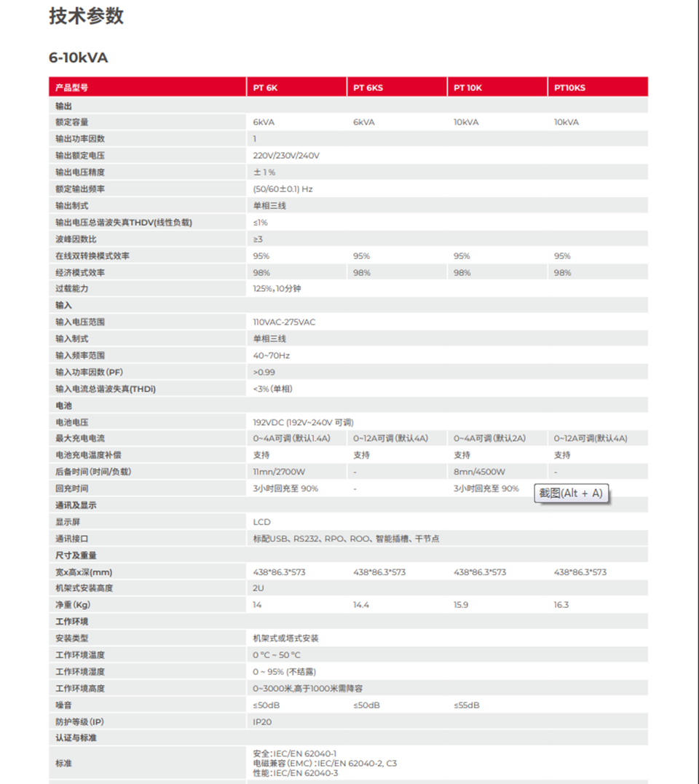This screenshot has height=784, width=699.
Task: Click the 输出电压总谐波失真THDV row label
Action: [x=124, y=223]
